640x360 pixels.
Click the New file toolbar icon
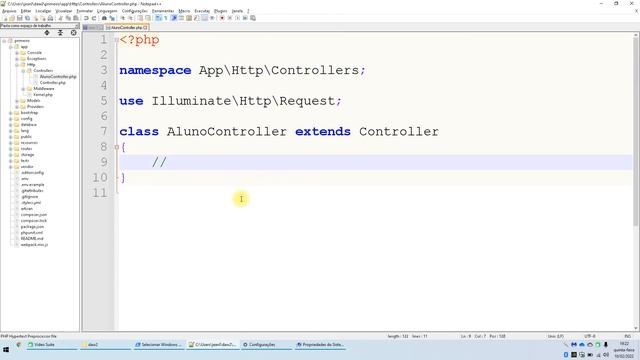[5, 18]
